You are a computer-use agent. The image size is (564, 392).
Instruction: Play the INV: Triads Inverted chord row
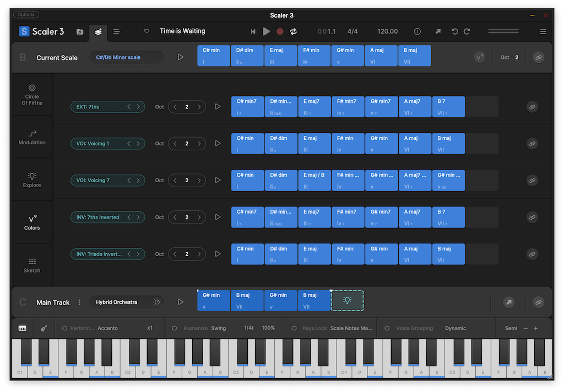click(x=218, y=254)
